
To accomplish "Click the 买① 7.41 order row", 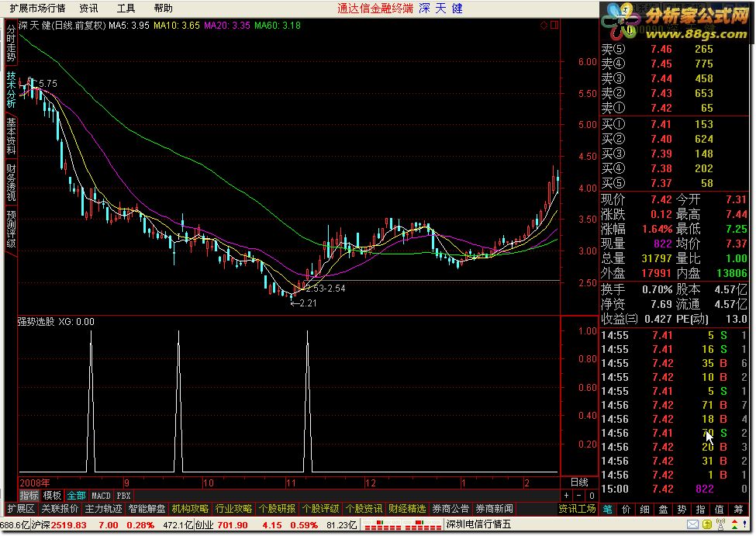I will (x=674, y=124).
